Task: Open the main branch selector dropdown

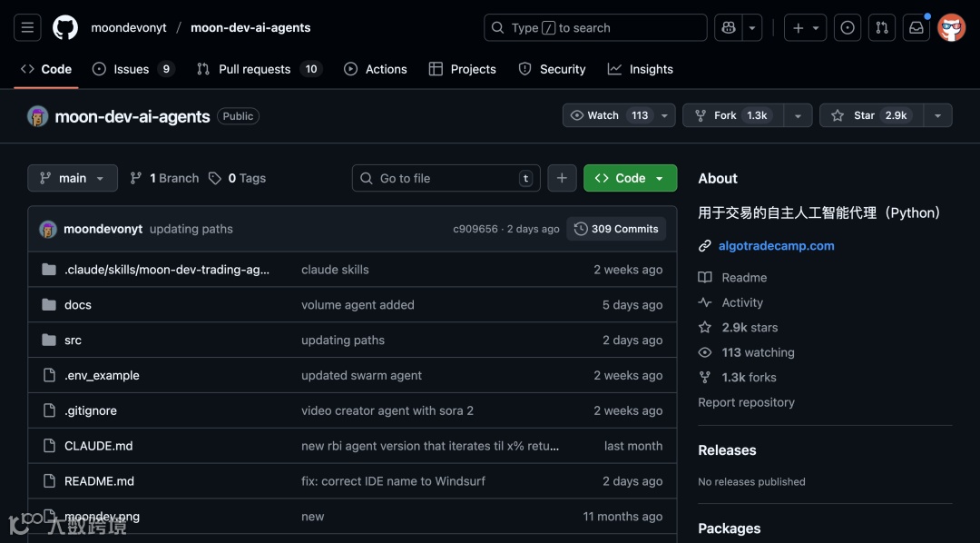Action: pyautogui.click(x=73, y=178)
